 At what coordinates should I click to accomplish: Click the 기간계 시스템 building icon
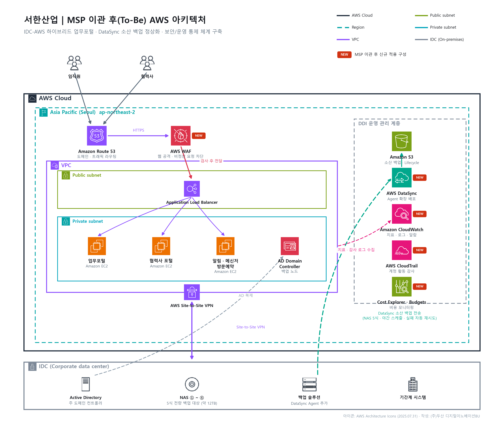[x=413, y=384]
